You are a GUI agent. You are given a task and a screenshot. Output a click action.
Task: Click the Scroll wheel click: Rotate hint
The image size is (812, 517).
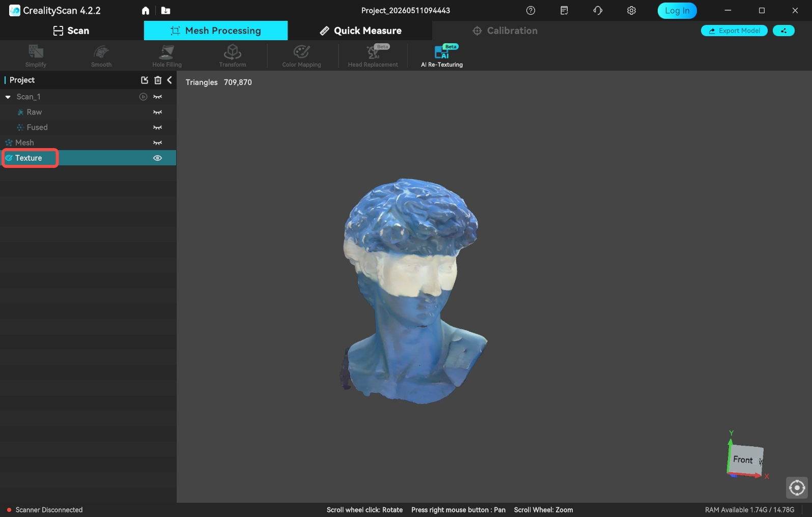365,510
